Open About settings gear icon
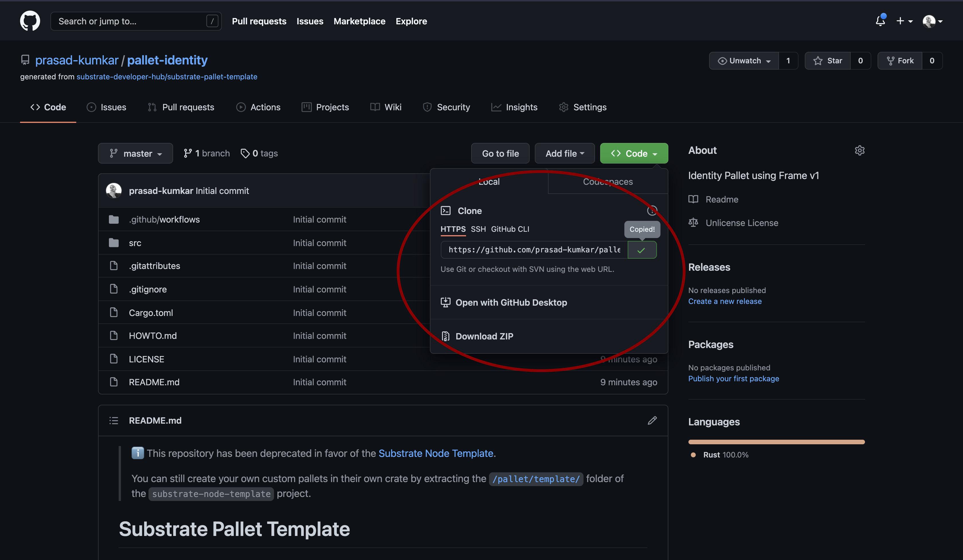This screenshot has width=963, height=560. pos(860,150)
